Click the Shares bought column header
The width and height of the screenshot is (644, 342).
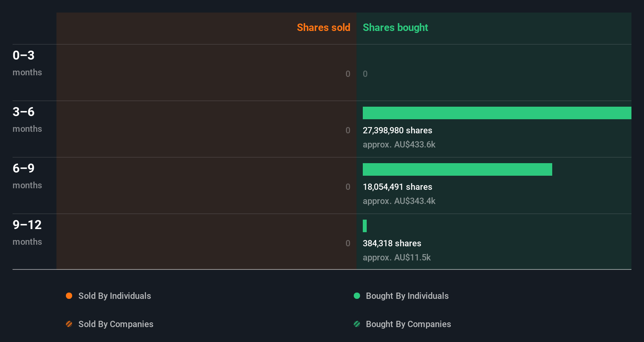point(395,27)
